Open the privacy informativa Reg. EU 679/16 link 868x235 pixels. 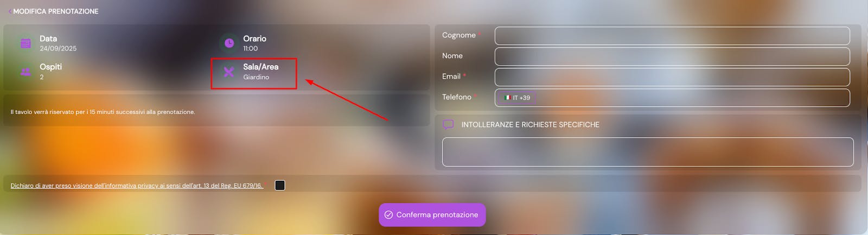click(x=137, y=186)
